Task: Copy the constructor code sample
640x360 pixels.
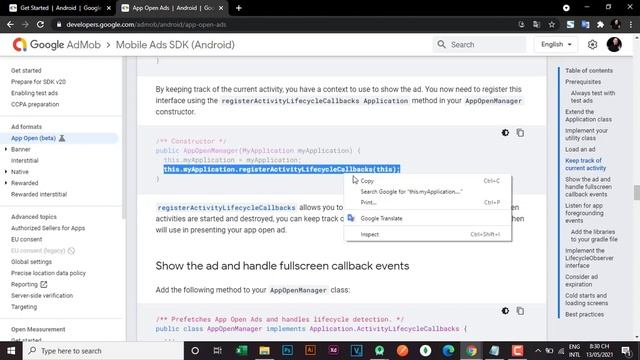Action: click(x=520, y=133)
